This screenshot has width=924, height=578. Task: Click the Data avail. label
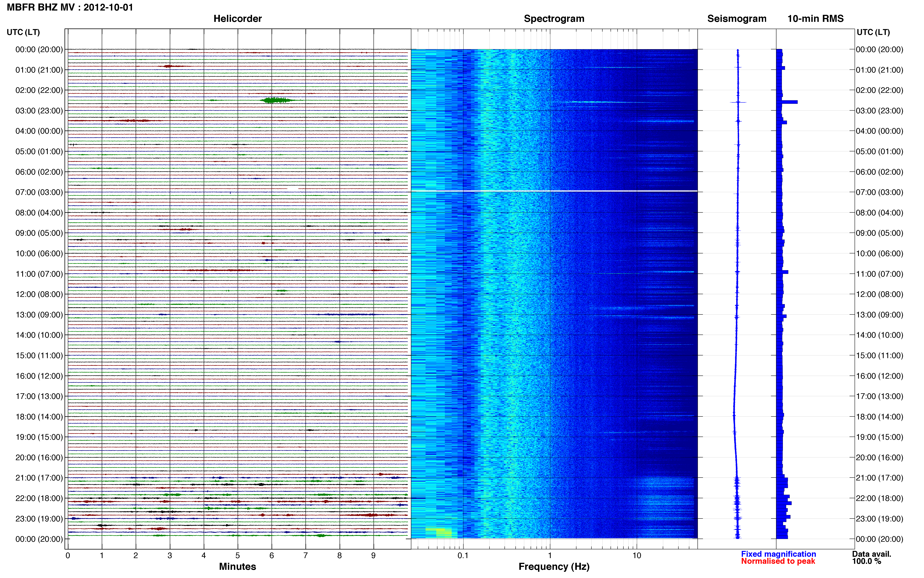[872, 554]
